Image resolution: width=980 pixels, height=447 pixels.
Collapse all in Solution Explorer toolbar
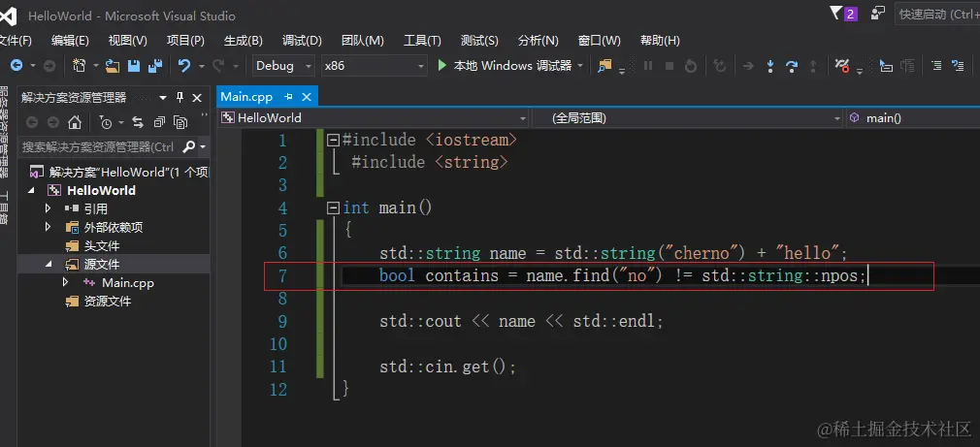[x=159, y=122]
